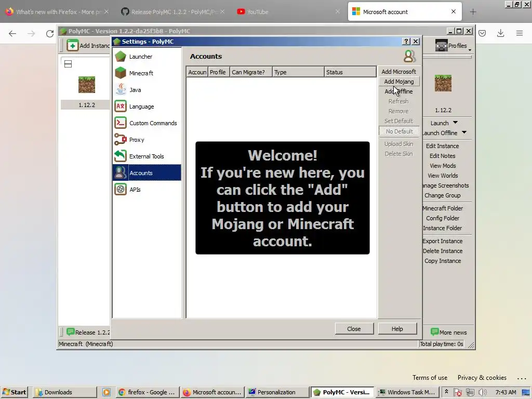This screenshot has height=399, width=532.
Task: Sort by the Profile column header
Action: (x=219, y=72)
